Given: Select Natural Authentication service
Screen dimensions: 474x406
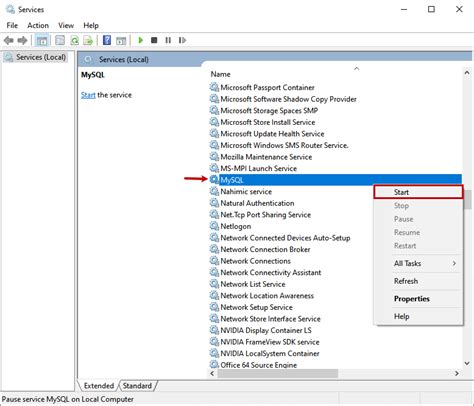Looking at the screenshot, I should pos(257,203).
